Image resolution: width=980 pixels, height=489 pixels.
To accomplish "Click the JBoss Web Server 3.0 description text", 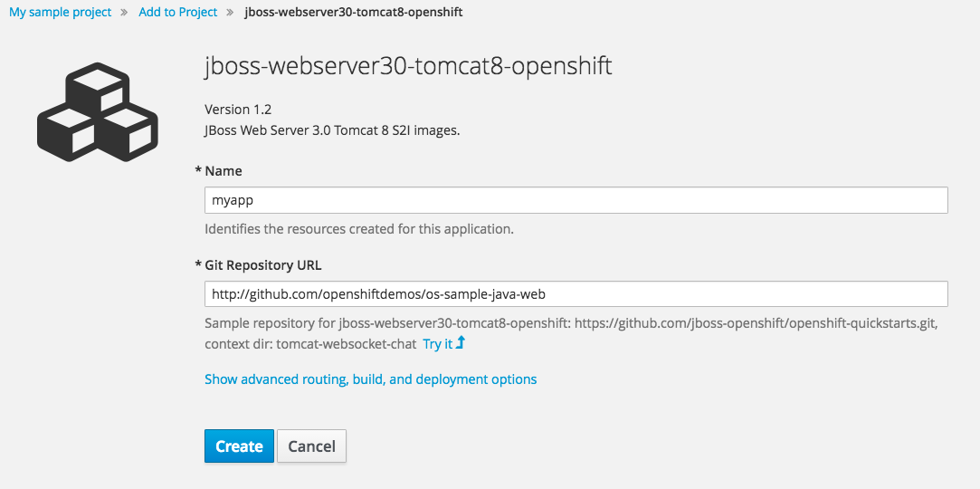I will point(332,130).
